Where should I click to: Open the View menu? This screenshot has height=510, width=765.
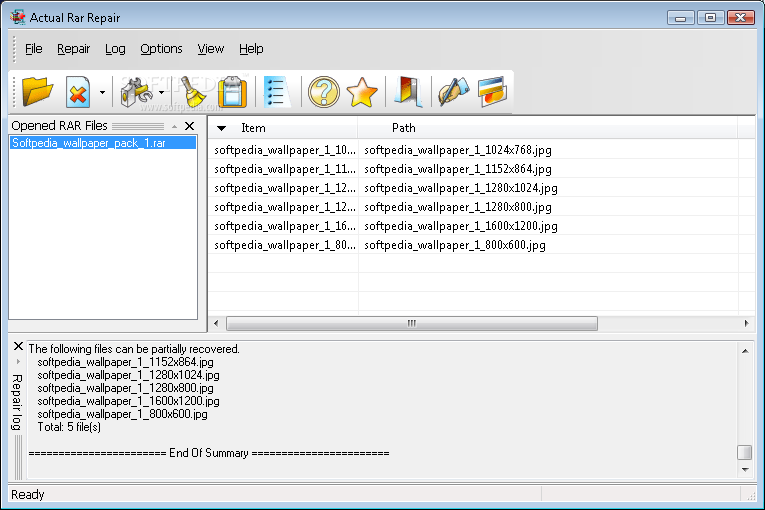tap(211, 49)
